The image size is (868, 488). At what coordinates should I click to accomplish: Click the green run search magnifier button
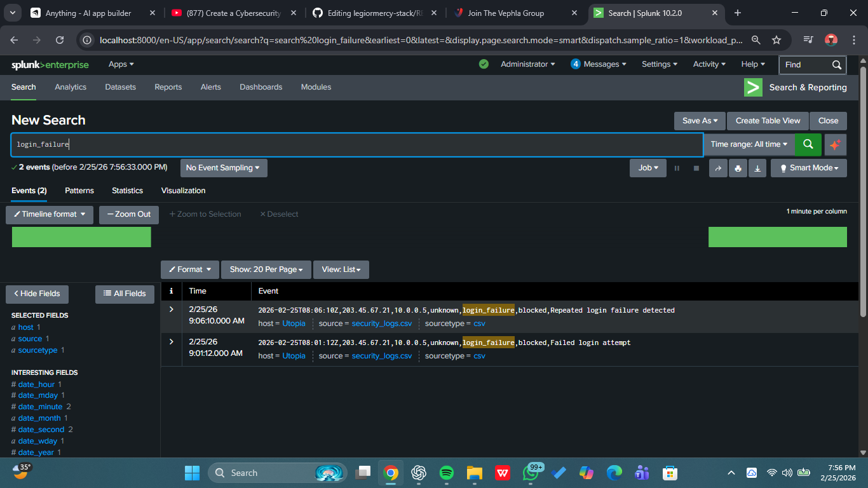point(808,144)
